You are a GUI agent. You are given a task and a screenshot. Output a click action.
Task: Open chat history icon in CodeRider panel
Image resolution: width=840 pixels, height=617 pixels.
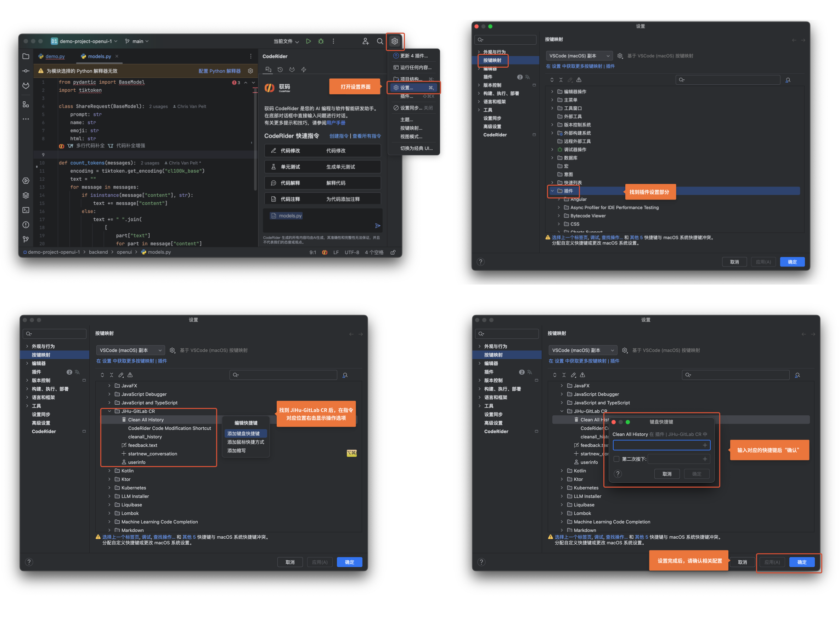(280, 69)
